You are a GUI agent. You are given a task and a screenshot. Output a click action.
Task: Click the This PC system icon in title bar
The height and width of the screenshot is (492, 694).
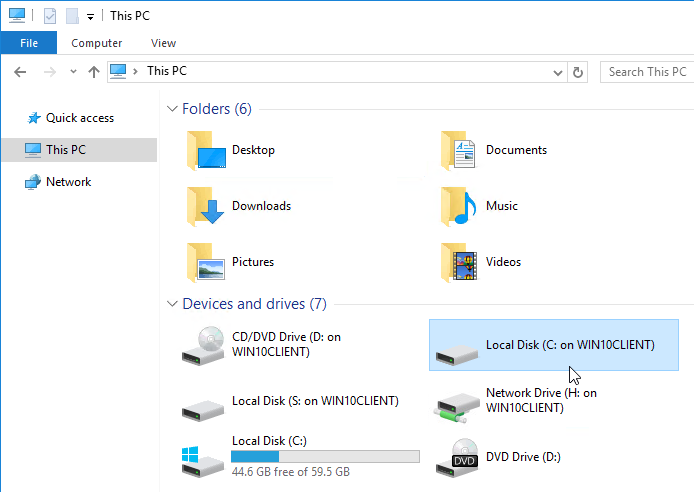tap(17, 15)
